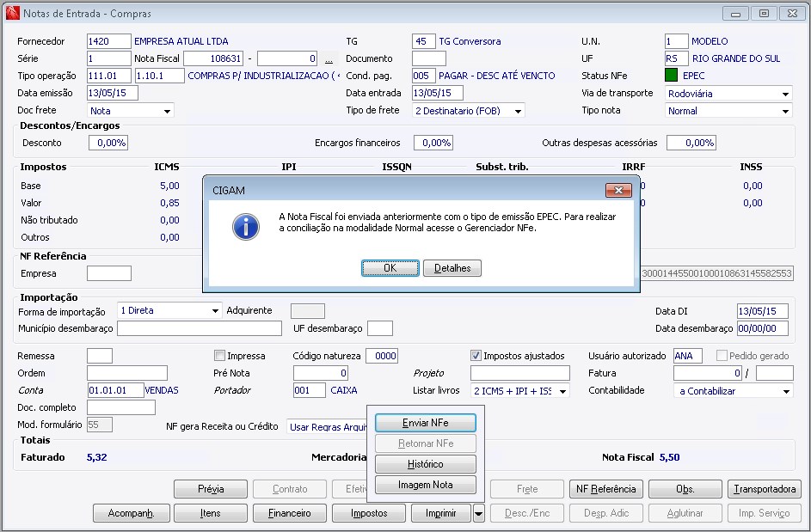Click the ellipsis button beside Nota Fiscal

[x=329, y=59]
